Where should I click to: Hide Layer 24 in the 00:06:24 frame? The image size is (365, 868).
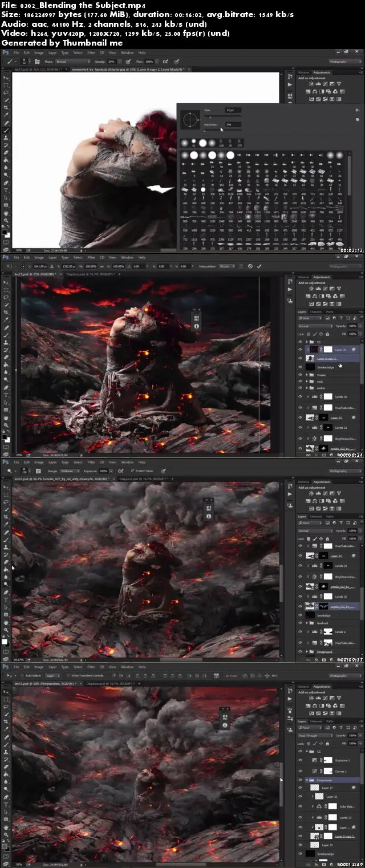pyautogui.click(x=300, y=350)
